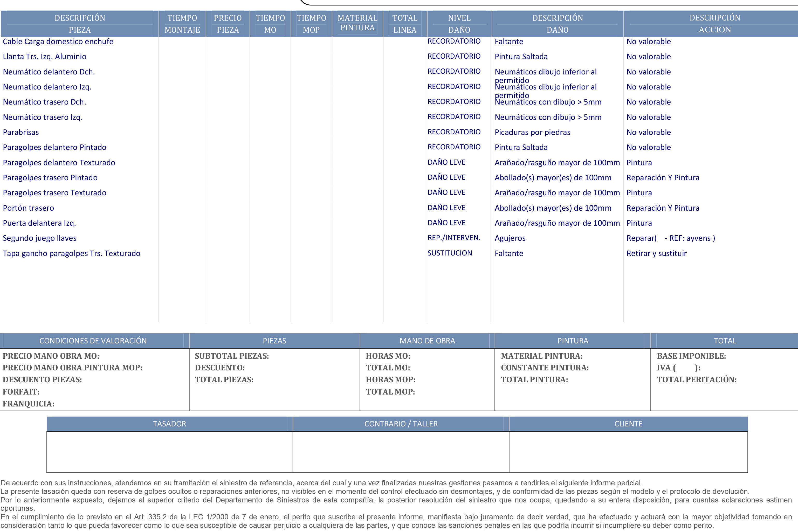
Task: Click the 'FRANQUICIA:' field label
Action: click(x=29, y=404)
